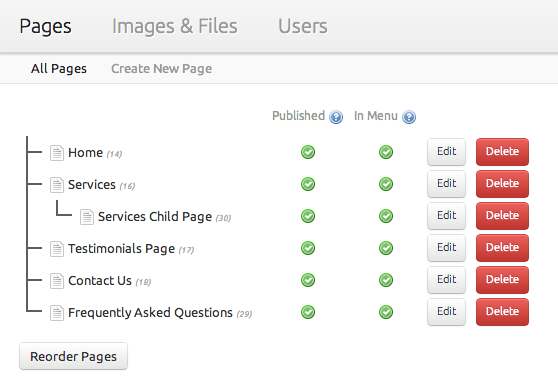Toggle Published checkmark for Home page
Screen dimensions: 558x391
point(308,152)
